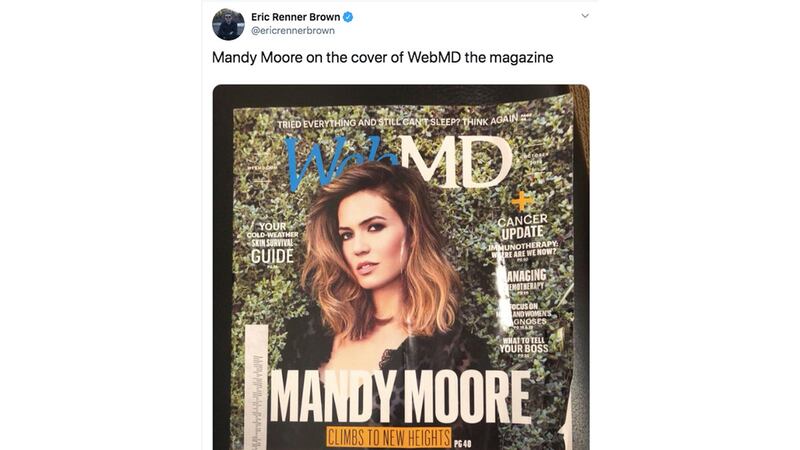Screen dimensions: 800x450
Task: Click the 'Still Can't Sleep? Think Again' line
Action: (x=399, y=121)
